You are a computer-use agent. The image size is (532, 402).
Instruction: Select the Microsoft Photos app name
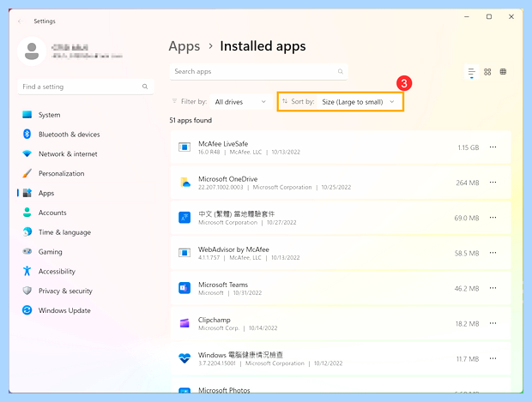[x=224, y=390]
